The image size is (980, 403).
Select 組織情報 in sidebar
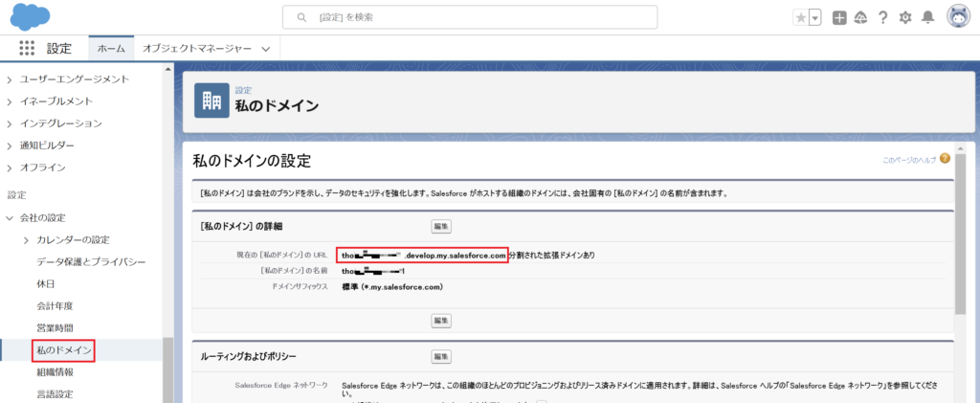coord(56,372)
